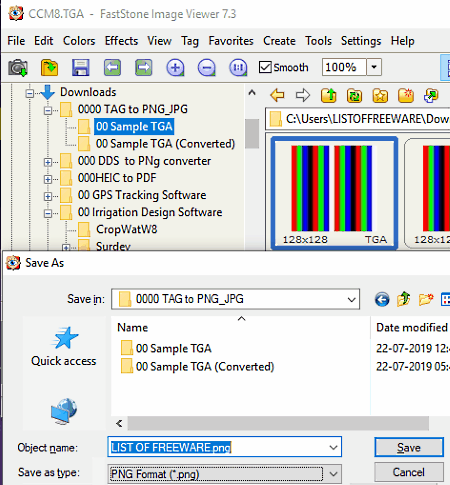Click the Object name text field

tap(217, 447)
